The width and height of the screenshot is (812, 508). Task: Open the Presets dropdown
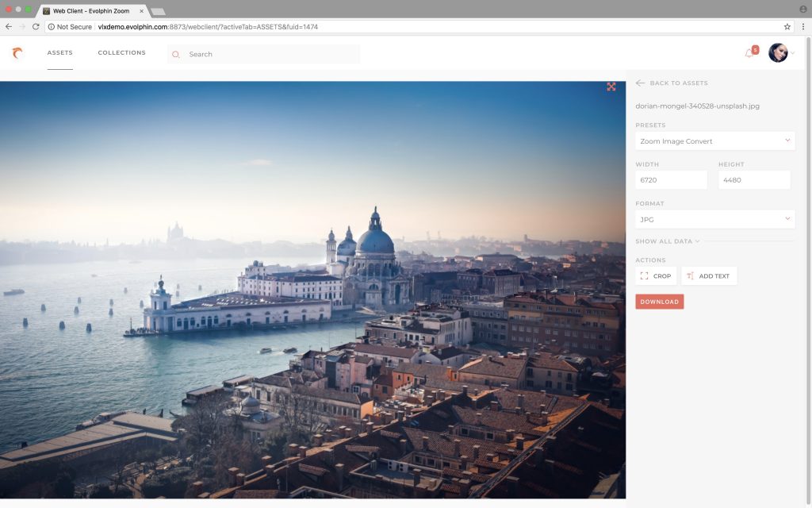[714, 140]
